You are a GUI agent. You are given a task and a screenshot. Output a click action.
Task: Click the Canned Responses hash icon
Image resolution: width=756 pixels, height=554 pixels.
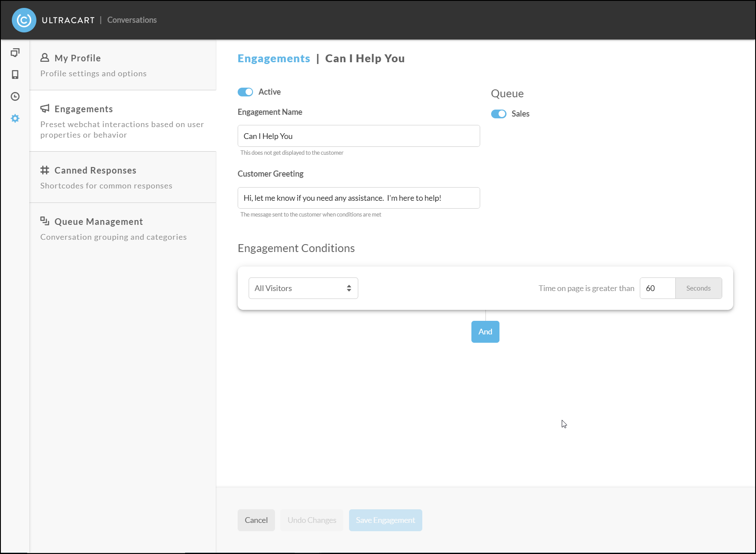tap(45, 170)
